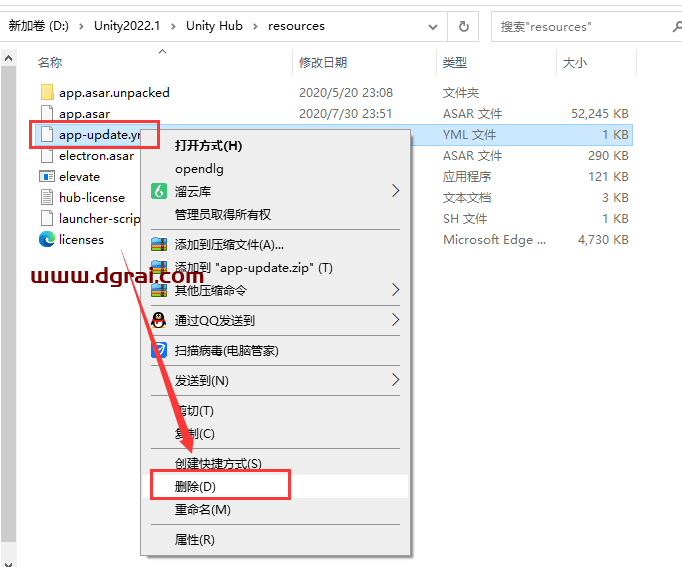Click the QQ penguin icon

(x=159, y=320)
